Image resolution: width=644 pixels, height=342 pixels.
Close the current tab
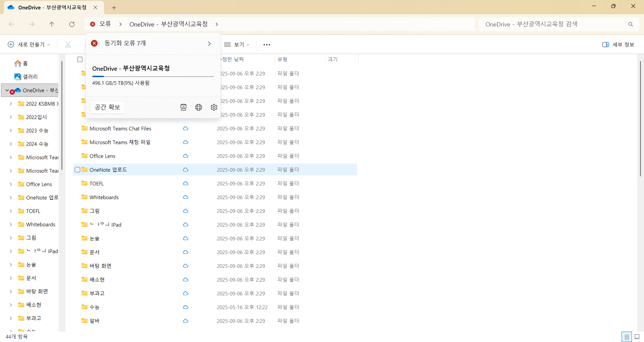[95, 7]
